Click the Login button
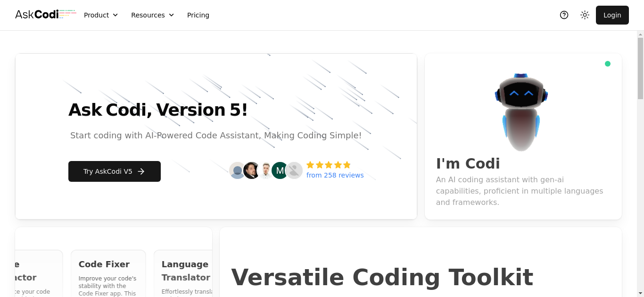The height and width of the screenshot is (297, 644). 612,15
